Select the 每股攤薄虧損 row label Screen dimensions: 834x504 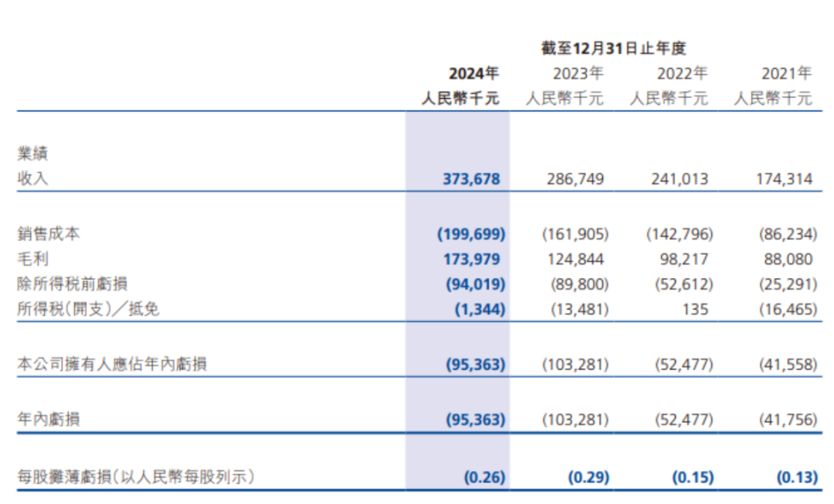tap(136, 477)
